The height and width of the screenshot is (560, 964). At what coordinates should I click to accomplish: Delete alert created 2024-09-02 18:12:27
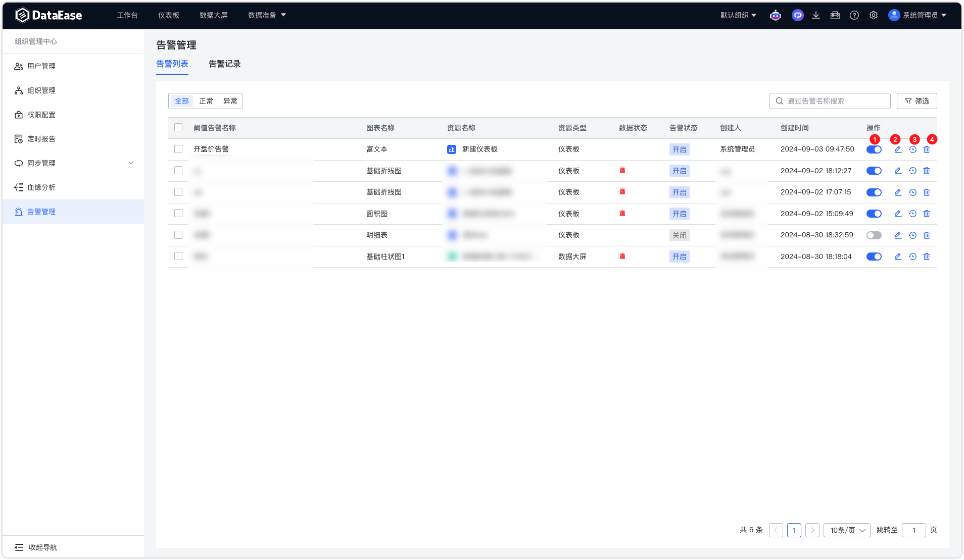pos(927,171)
